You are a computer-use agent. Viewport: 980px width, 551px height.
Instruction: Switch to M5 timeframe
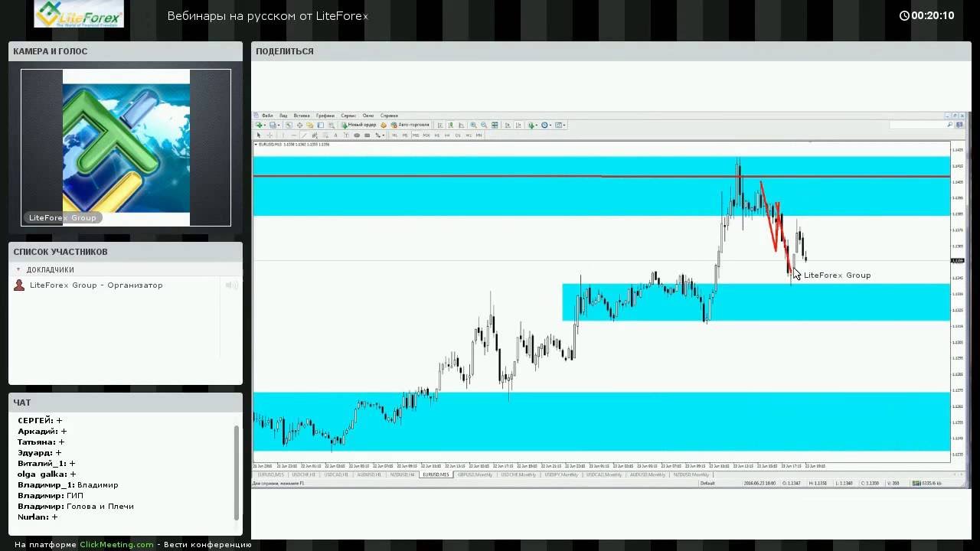click(x=405, y=135)
